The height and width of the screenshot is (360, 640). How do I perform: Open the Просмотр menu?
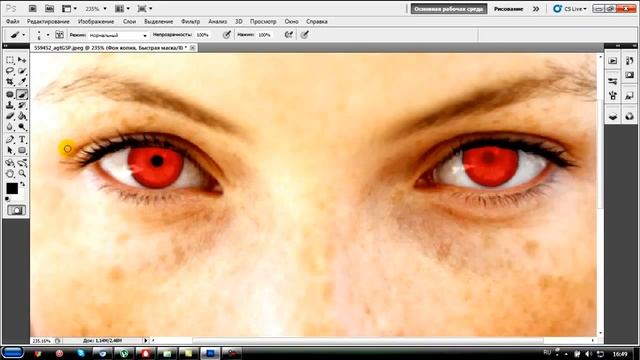(263, 22)
